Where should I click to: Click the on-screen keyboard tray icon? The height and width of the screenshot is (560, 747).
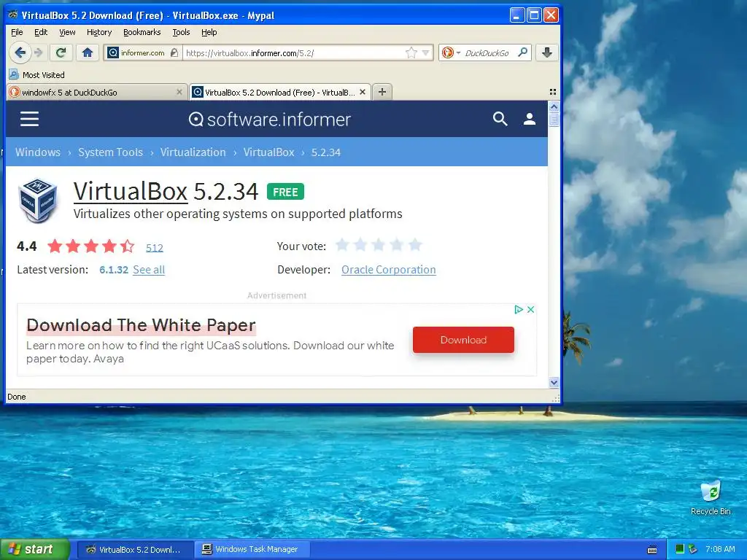[652, 550]
